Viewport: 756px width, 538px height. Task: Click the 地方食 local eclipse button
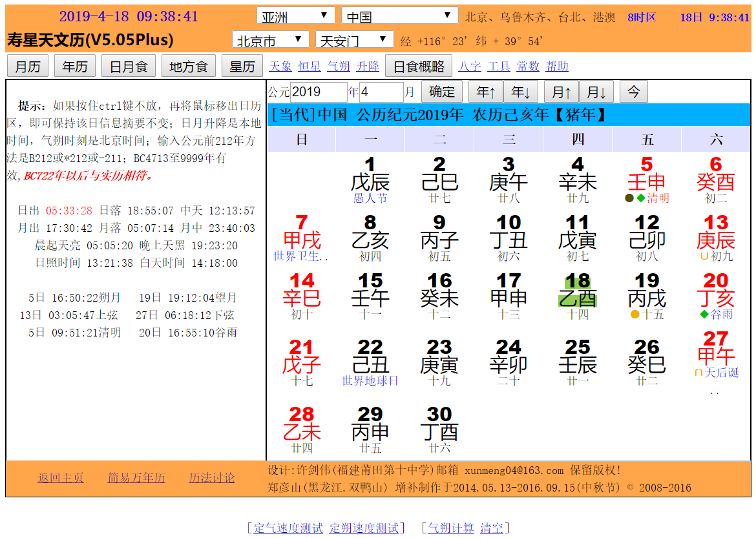pyautogui.click(x=188, y=66)
